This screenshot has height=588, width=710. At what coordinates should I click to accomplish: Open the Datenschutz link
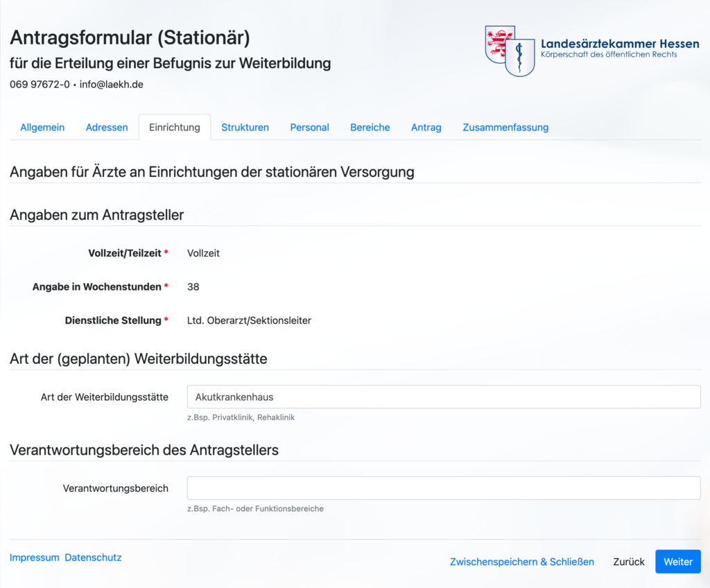[94, 557]
